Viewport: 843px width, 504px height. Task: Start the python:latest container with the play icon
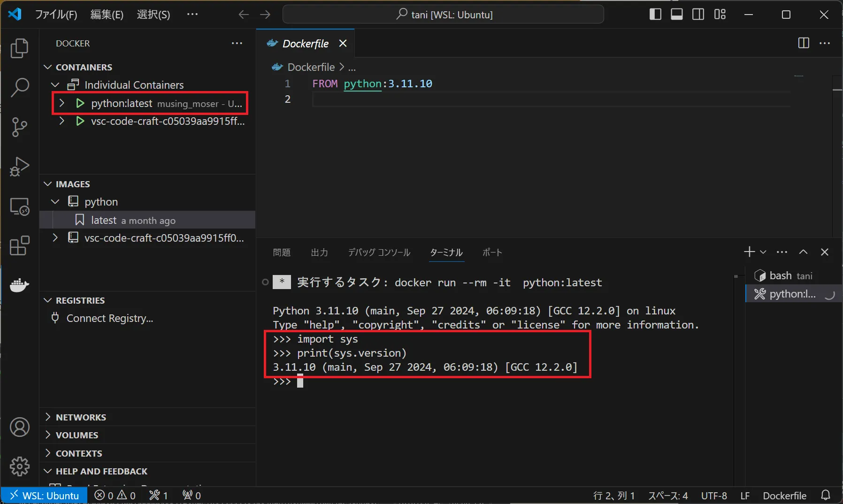tap(80, 103)
